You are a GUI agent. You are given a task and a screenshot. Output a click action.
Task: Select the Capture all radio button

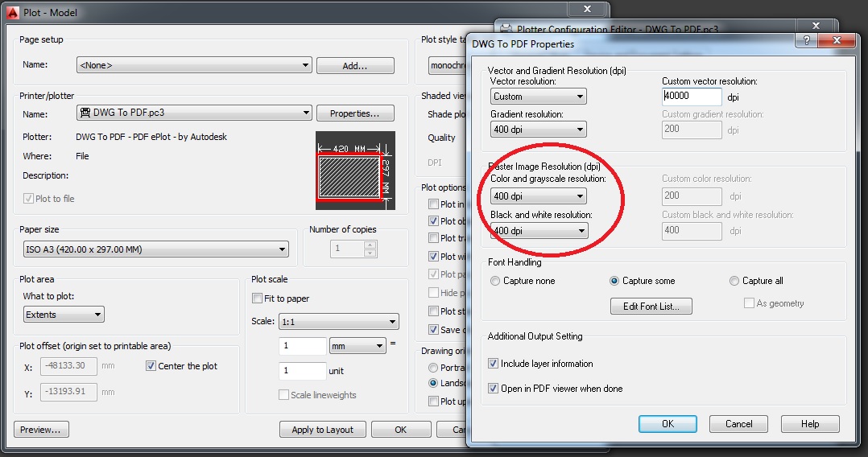coord(734,281)
